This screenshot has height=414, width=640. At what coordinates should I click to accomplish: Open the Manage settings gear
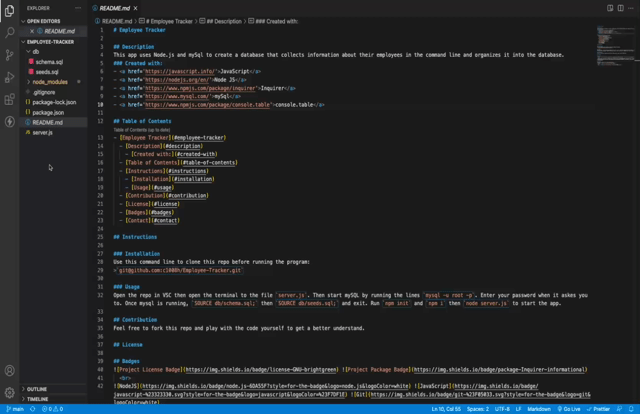9,393
